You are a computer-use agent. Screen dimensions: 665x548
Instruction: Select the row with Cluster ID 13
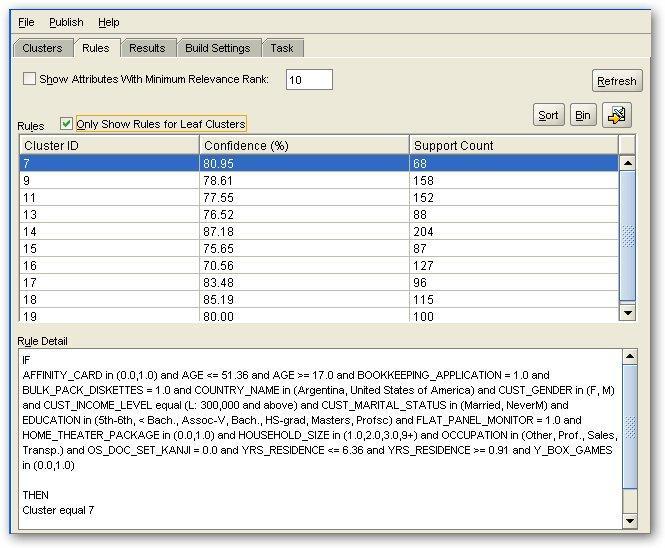point(319,214)
